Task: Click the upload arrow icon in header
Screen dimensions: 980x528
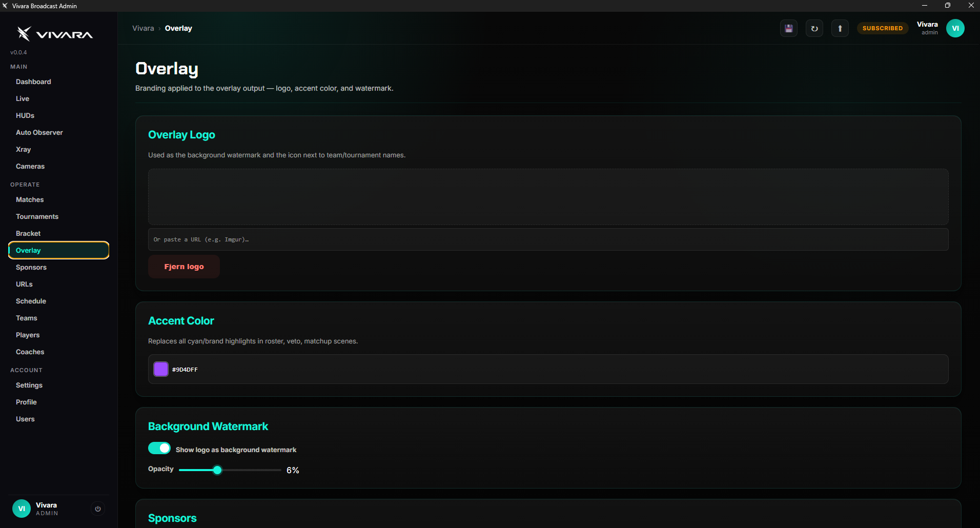Action: point(840,28)
